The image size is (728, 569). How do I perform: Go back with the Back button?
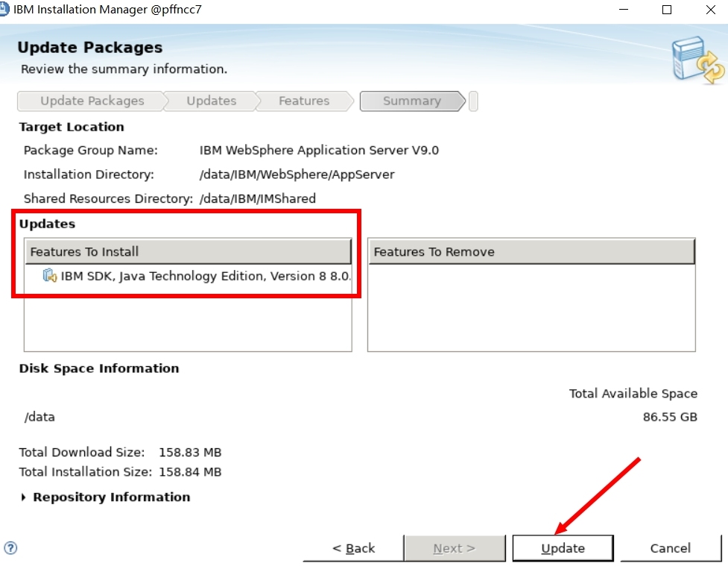(353, 548)
